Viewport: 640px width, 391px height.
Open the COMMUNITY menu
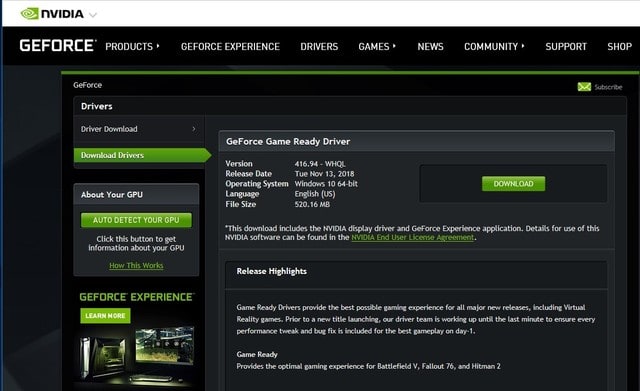point(491,47)
